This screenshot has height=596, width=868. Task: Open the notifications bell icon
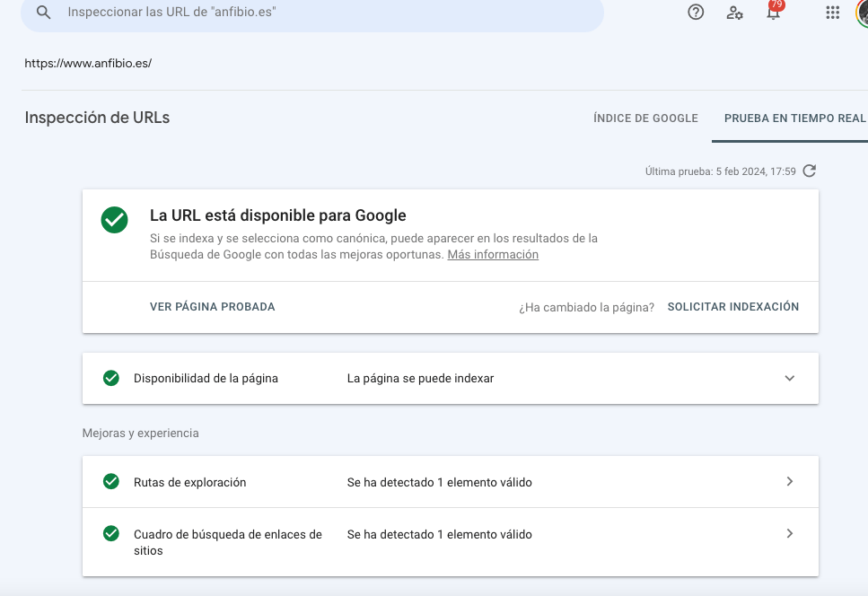pyautogui.click(x=773, y=13)
